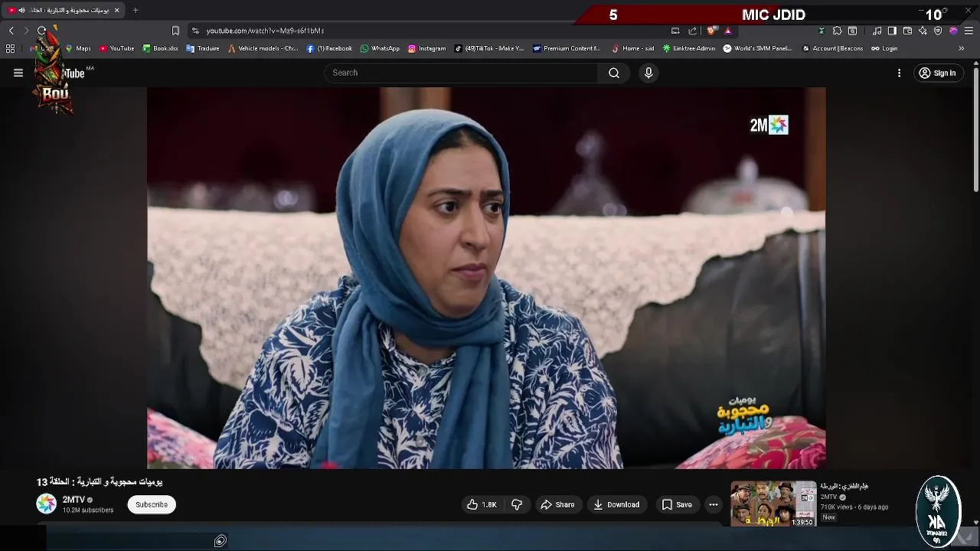
Task: Open the YouTube hamburger guide menu
Action: pyautogui.click(x=18, y=73)
